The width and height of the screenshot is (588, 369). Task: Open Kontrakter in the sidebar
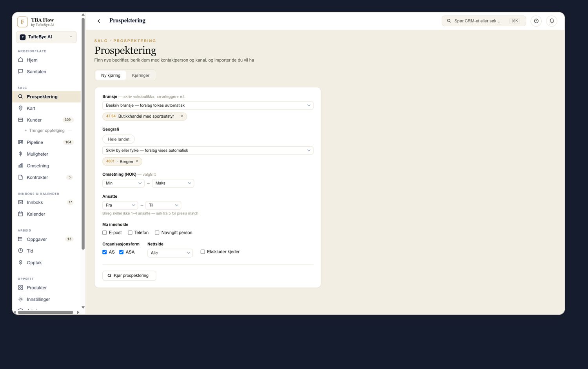(47, 177)
